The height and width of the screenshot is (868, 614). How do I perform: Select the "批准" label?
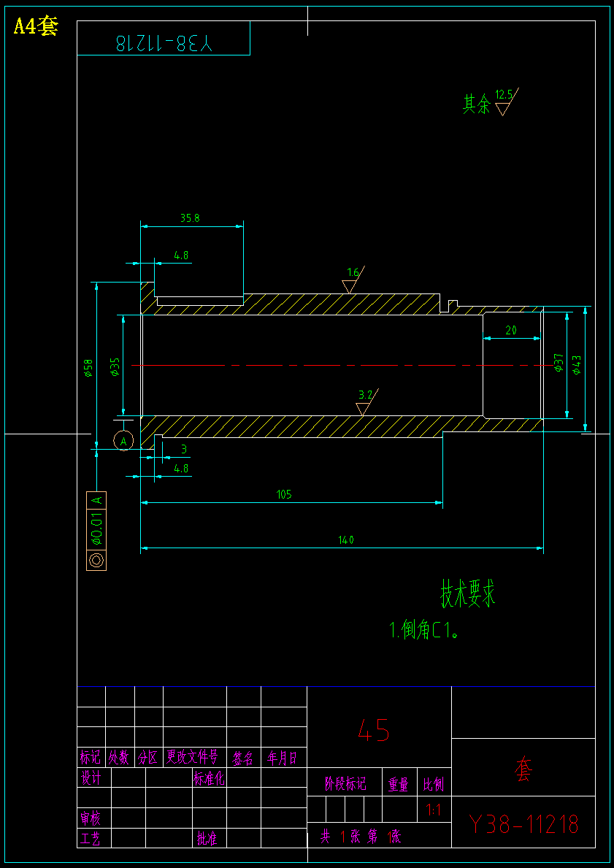pyautogui.click(x=207, y=838)
